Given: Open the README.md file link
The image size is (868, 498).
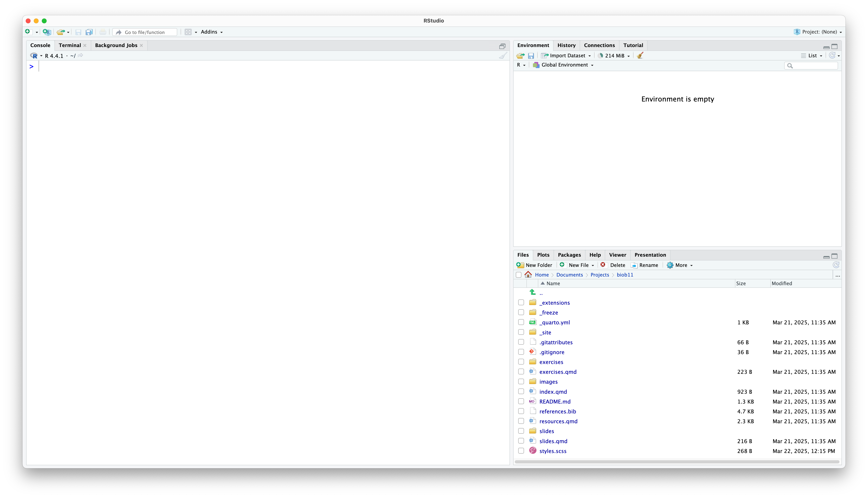Looking at the screenshot, I should (555, 402).
